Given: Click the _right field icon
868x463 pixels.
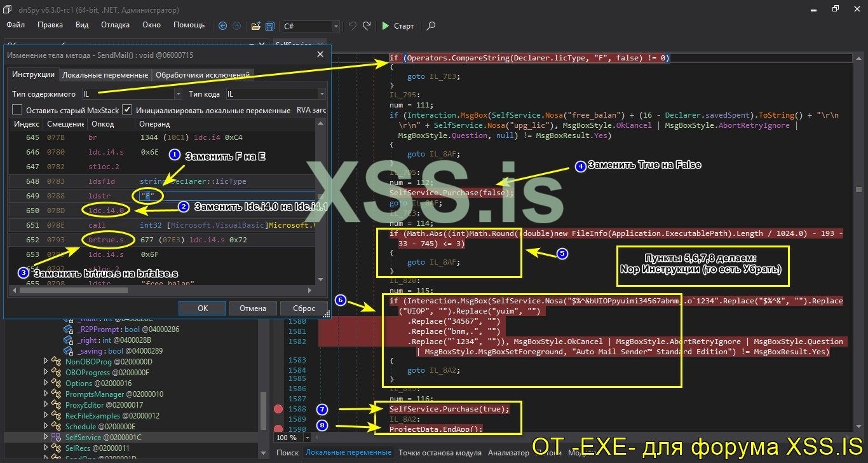Looking at the screenshot, I should [69, 340].
